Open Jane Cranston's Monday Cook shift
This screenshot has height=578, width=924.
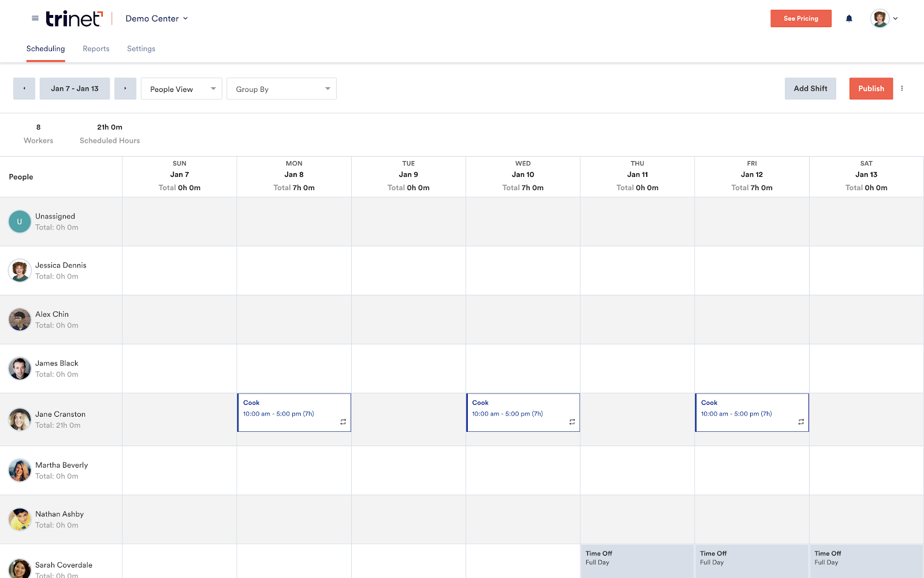[x=294, y=413]
